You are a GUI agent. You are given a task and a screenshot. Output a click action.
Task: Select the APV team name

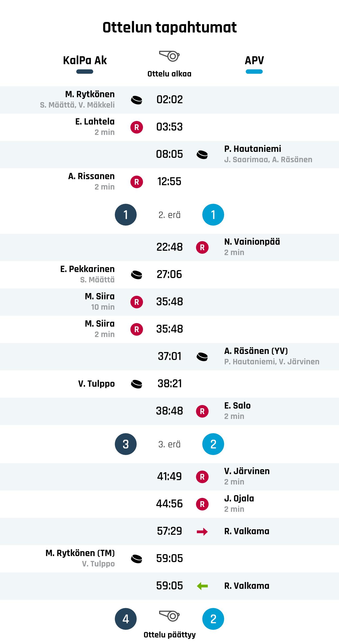pos(254,60)
